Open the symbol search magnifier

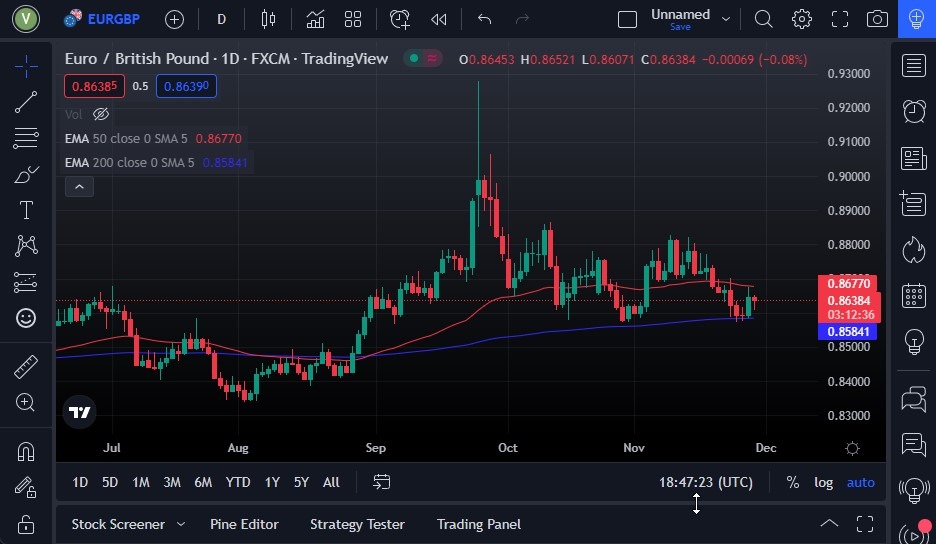click(x=763, y=20)
